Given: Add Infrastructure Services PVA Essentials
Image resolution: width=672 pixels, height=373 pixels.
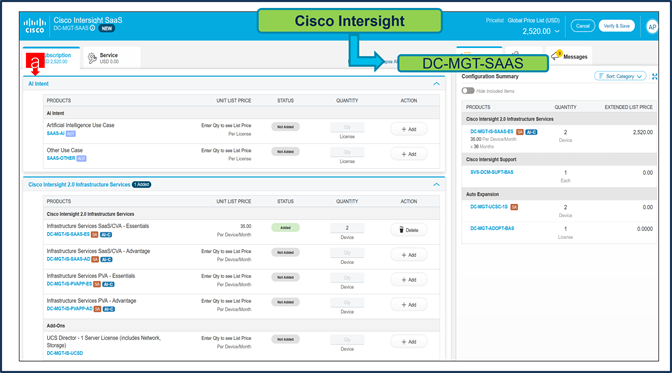Looking at the screenshot, I should (408, 280).
